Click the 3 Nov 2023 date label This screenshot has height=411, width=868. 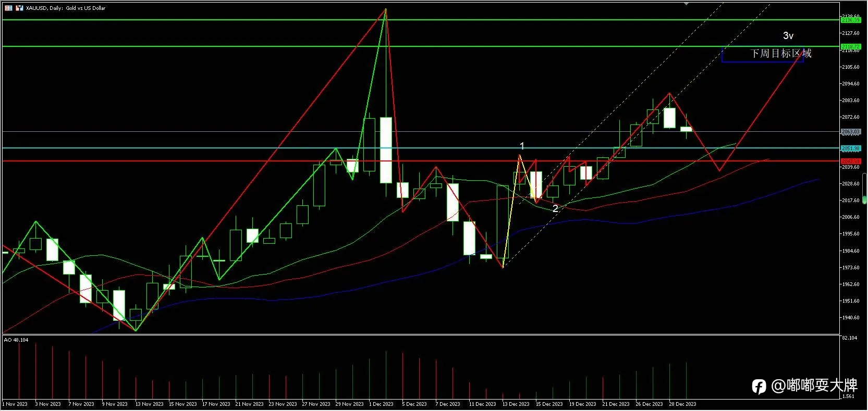[x=48, y=404]
